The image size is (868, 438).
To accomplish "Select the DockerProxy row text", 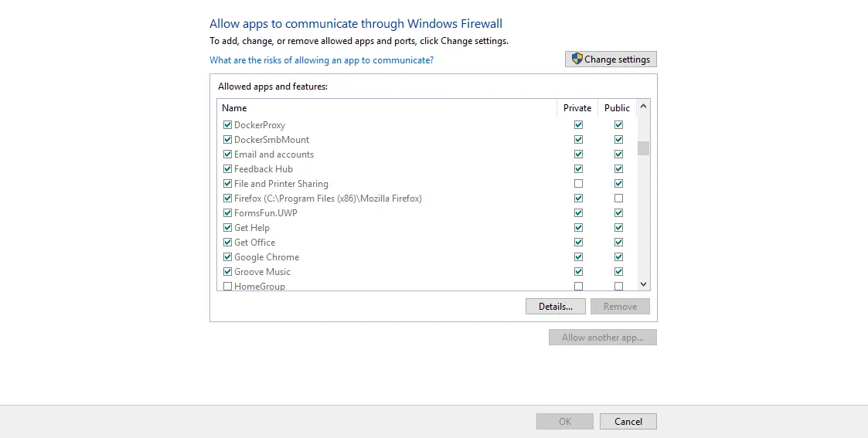I will tap(260, 125).
